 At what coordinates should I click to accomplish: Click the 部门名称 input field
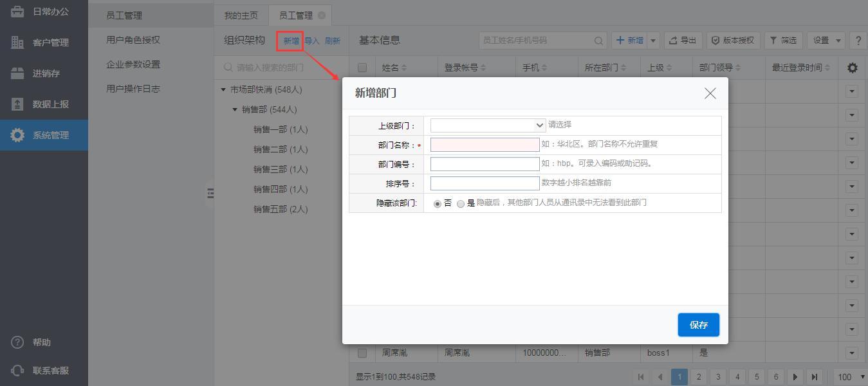coord(485,145)
